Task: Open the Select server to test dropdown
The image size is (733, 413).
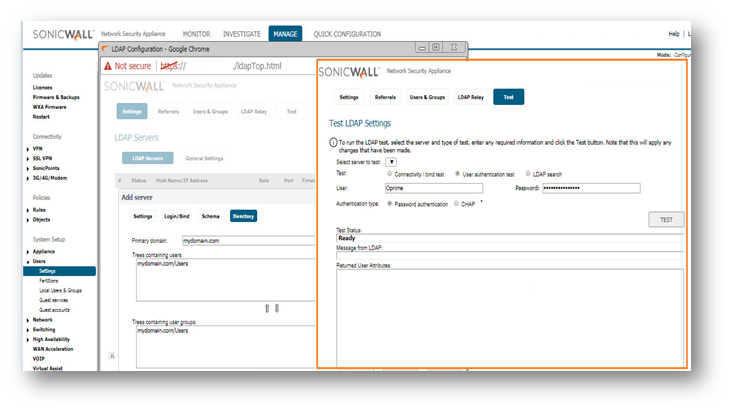Action: (391, 161)
